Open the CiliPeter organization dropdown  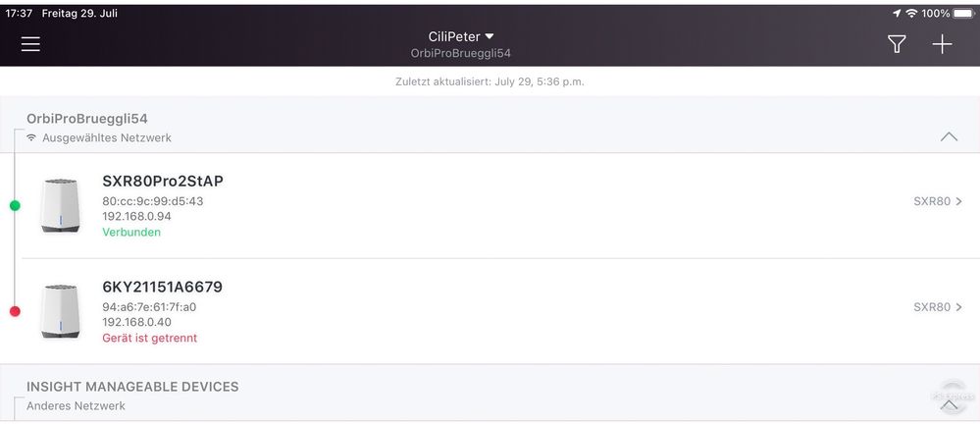pos(461,36)
